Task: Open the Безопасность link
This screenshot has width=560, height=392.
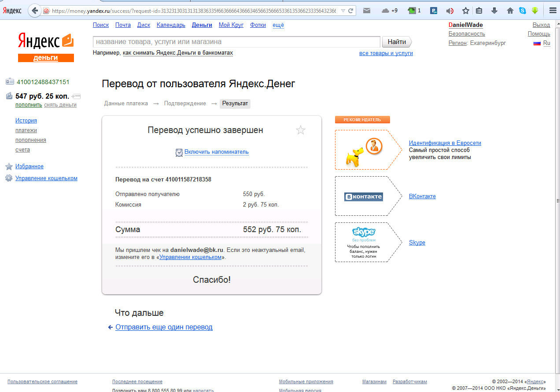Action: 467,34
